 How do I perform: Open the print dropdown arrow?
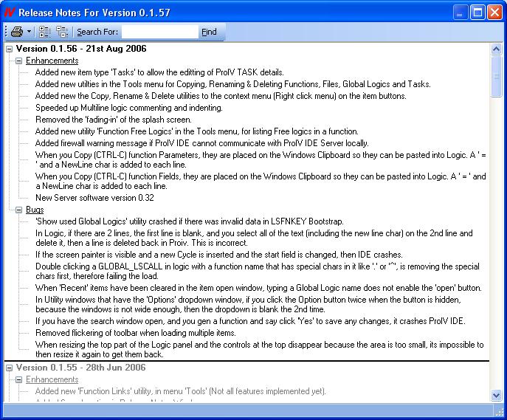(29, 32)
